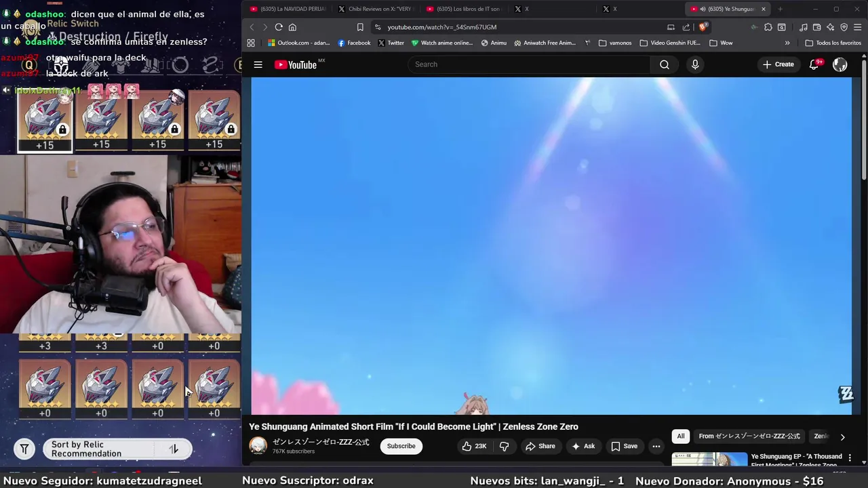Open a new browser tab

pyautogui.click(x=780, y=9)
